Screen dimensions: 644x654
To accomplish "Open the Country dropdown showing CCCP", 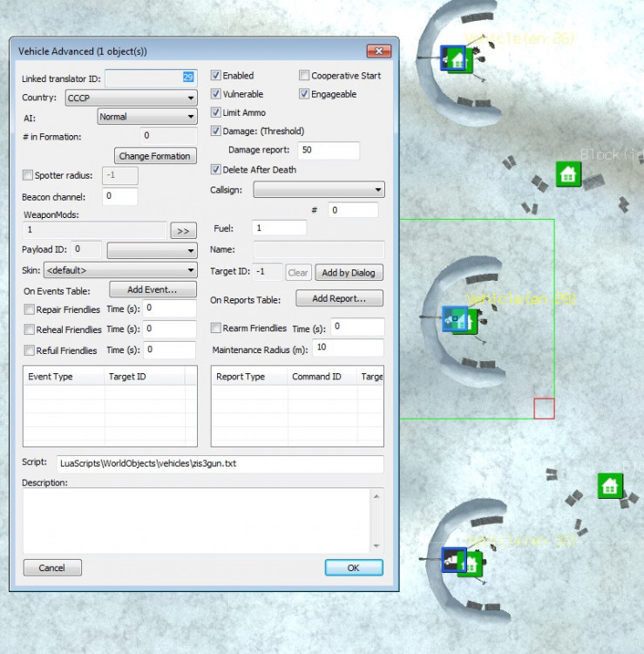I will 130,99.
